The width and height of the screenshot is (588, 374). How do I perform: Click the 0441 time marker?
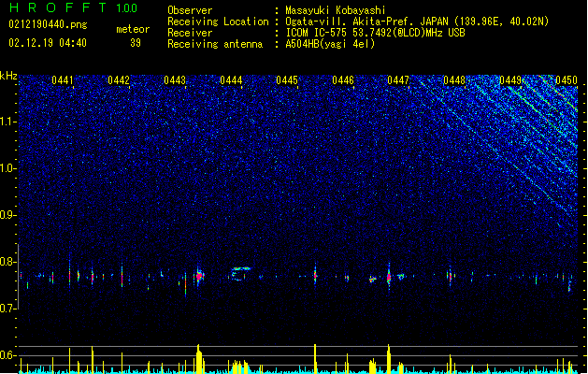click(x=63, y=80)
